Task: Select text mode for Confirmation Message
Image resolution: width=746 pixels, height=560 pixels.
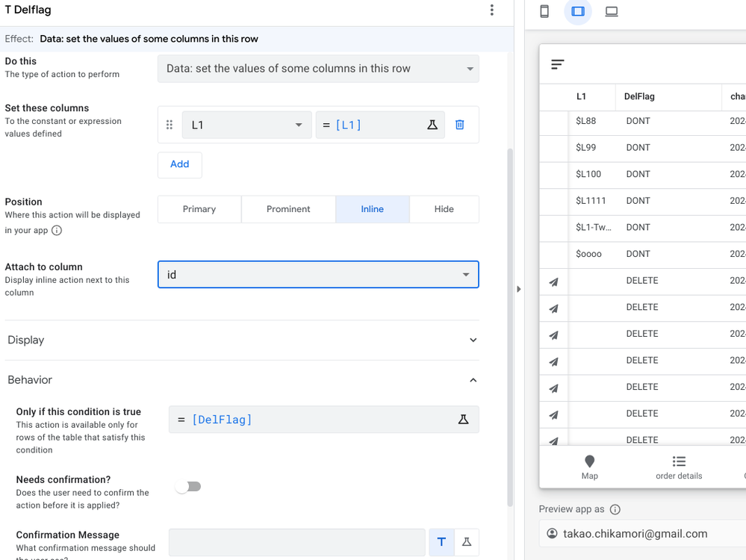Action: pyautogui.click(x=441, y=542)
